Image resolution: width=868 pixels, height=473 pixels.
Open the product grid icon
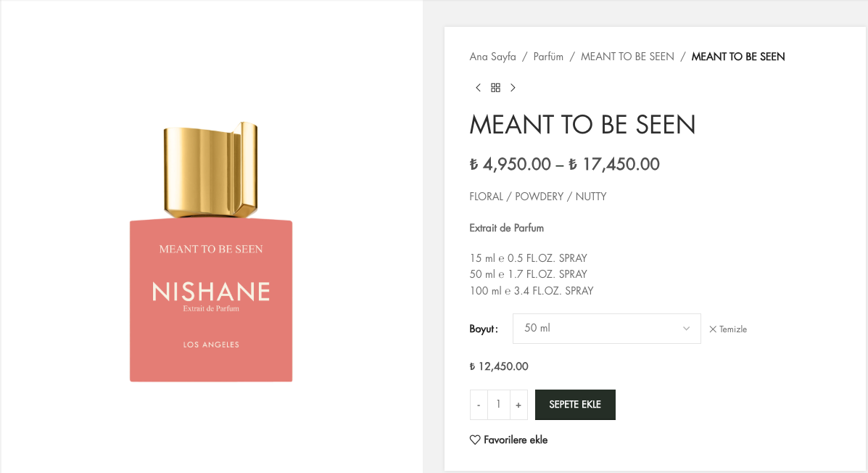(x=495, y=88)
